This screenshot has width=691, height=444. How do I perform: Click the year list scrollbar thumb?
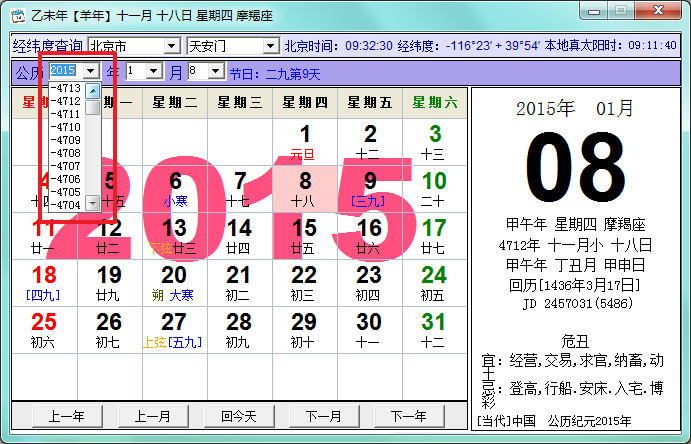(x=93, y=107)
